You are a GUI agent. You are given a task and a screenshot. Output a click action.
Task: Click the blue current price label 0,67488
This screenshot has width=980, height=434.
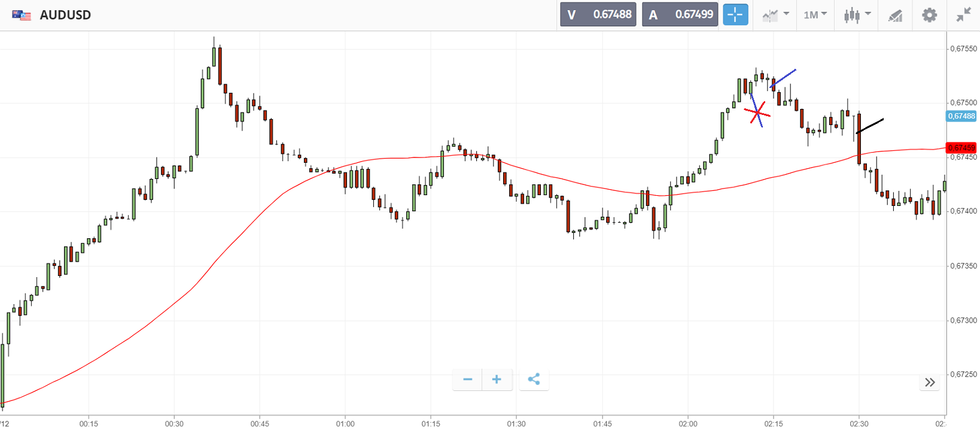click(x=961, y=116)
